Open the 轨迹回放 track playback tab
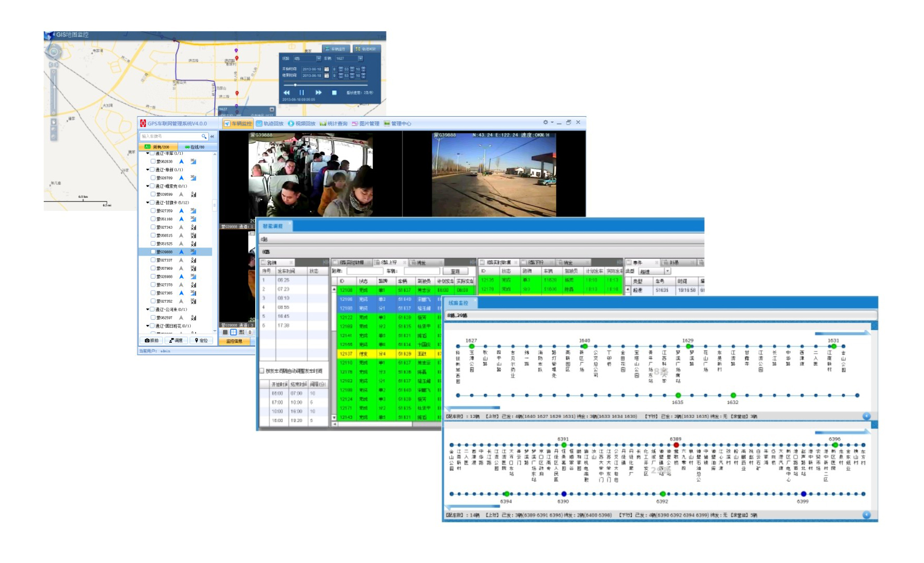Screen dimensions: 924x563 coord(270,123)
